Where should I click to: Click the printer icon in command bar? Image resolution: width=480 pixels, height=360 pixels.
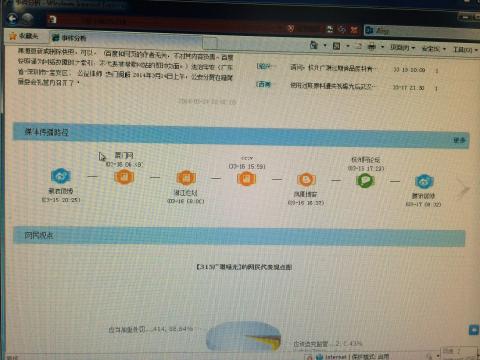point(372,46)
